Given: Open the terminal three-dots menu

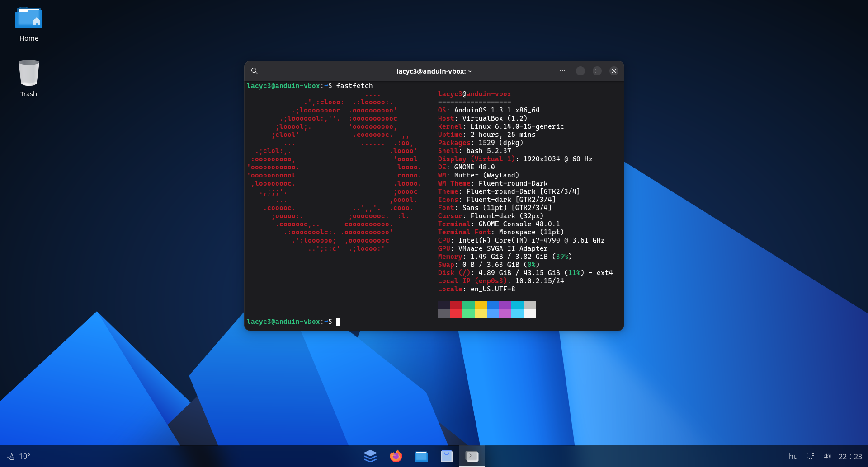Looking at the screenshot, I should (562, 71).
